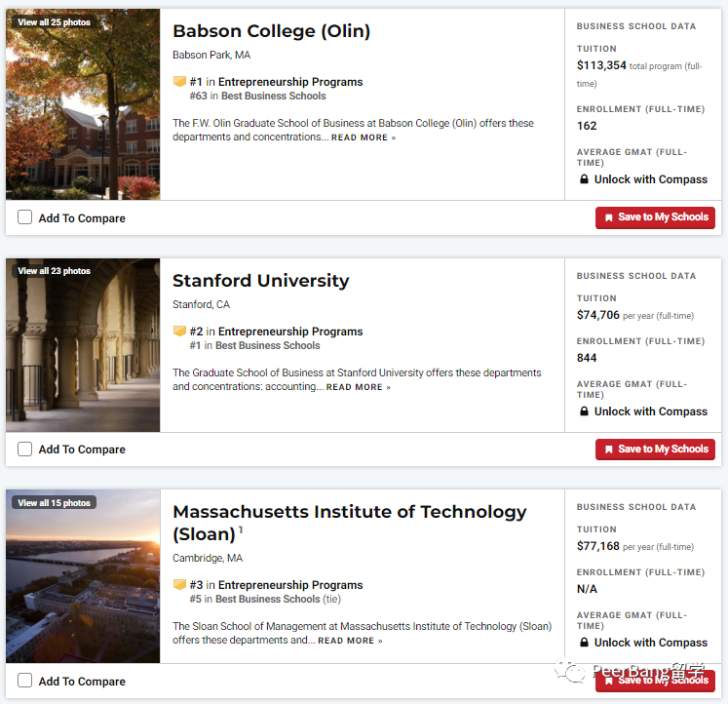Screen dimensions: 728x704
Task: Tick Add To Compare for MIT Sloan
Action: tap(25, 681)
